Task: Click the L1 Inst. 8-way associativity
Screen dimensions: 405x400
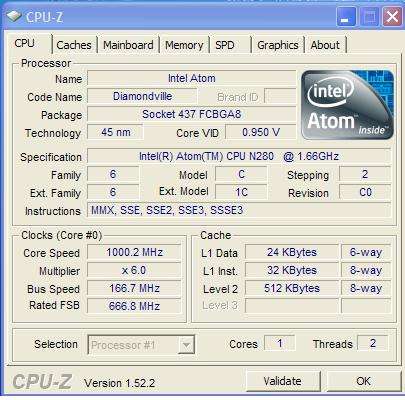Action: coord(366,270)
